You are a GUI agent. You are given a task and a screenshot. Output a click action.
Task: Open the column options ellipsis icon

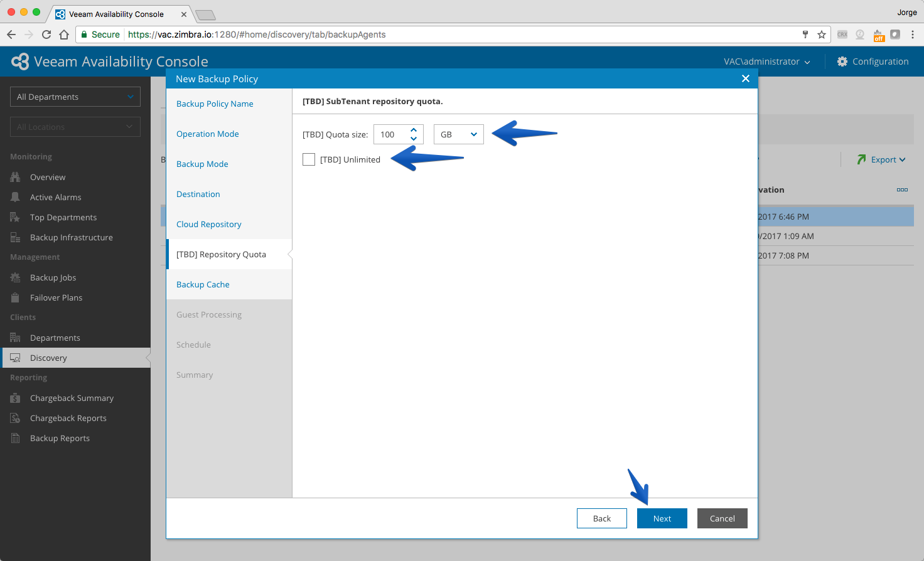[x=902, y=190]
